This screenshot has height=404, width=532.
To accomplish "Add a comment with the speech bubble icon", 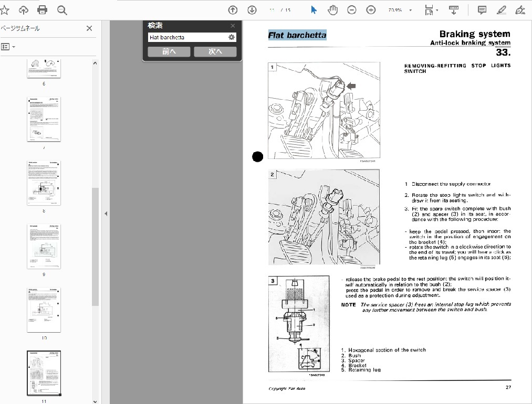I will click(x=482, y=10).
